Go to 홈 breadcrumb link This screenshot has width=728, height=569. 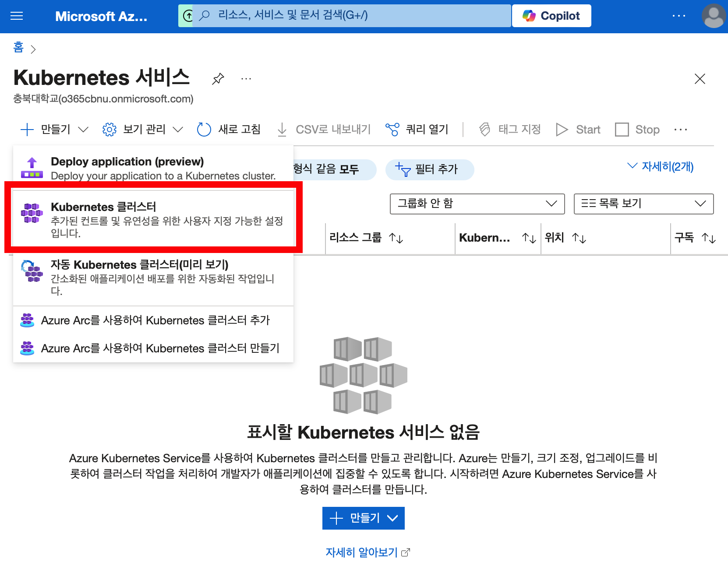click(x=18, y=47)
